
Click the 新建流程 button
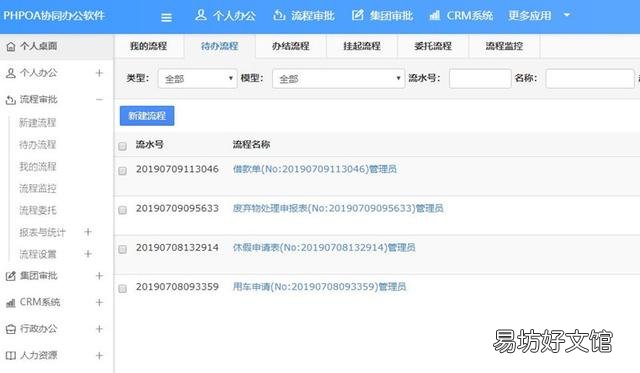coord(147,116)
